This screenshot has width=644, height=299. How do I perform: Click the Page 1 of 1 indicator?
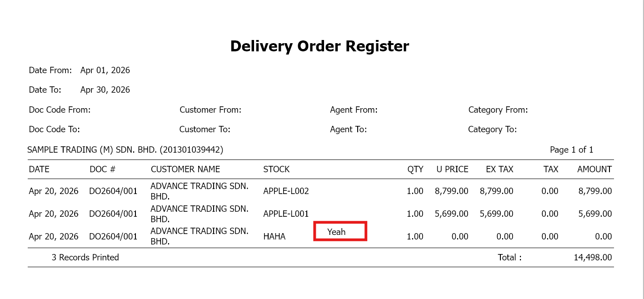pos(571,150)
